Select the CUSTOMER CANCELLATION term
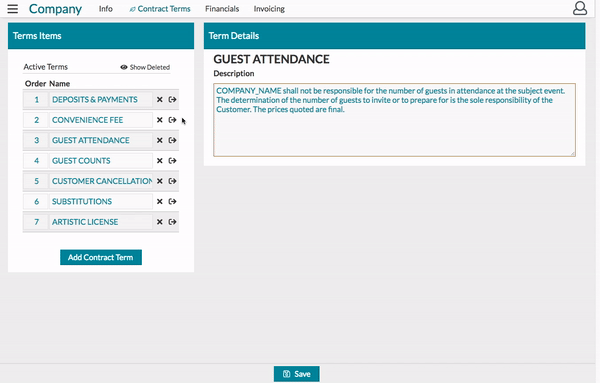This screenshot has height=383, width=600. click(x=101, y=181)
